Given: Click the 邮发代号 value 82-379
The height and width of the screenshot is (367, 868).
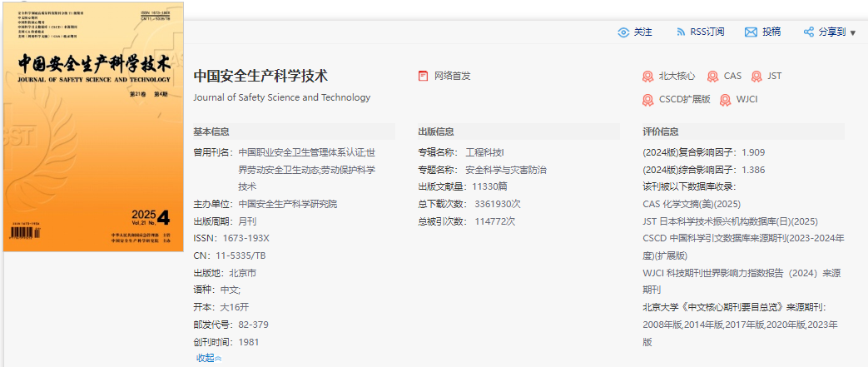Looking at the screenshot, I should point(254,325).
